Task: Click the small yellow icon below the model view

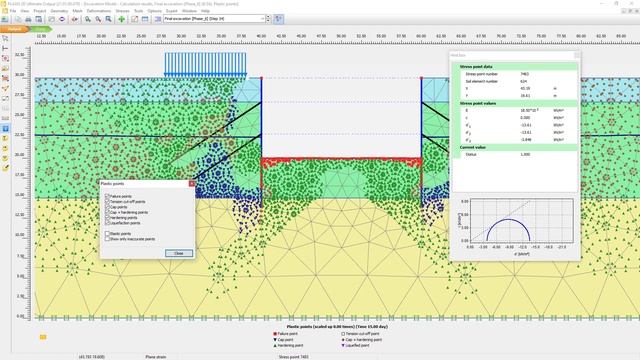Action: click(43, 337)
